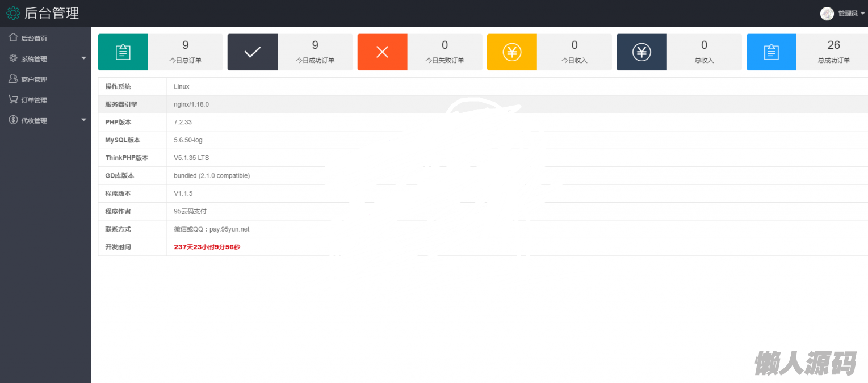Screen dimensions: 868x383
Task: Click the 开发时间 row label
Action: pyautogui.click(x=118, y=247)
